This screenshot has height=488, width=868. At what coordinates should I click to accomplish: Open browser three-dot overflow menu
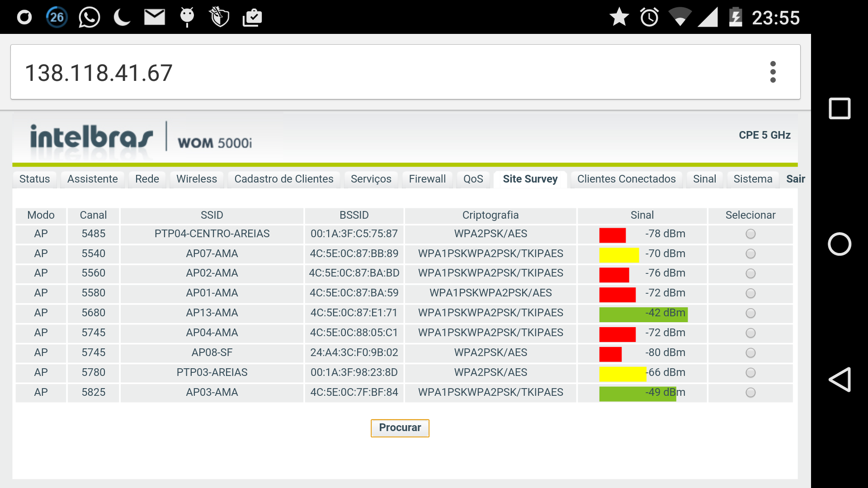pos(773,72)
